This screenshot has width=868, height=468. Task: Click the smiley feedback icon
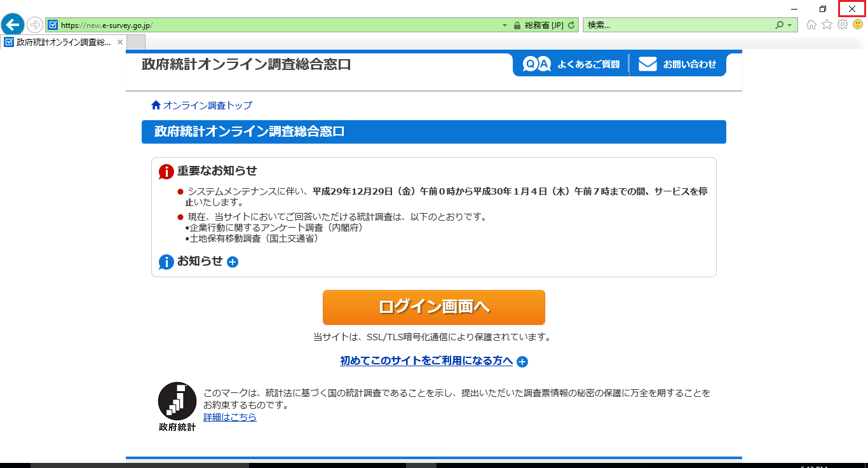858,25
